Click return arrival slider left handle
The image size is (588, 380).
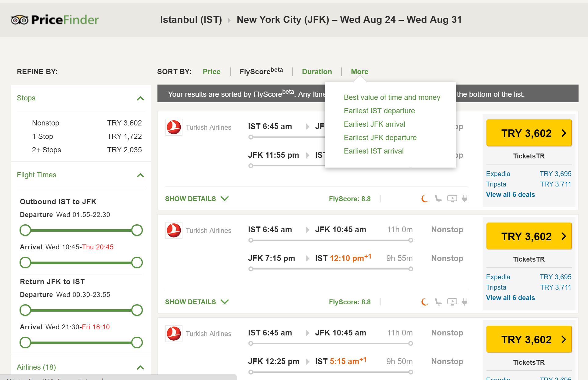[x=25, y=342]
